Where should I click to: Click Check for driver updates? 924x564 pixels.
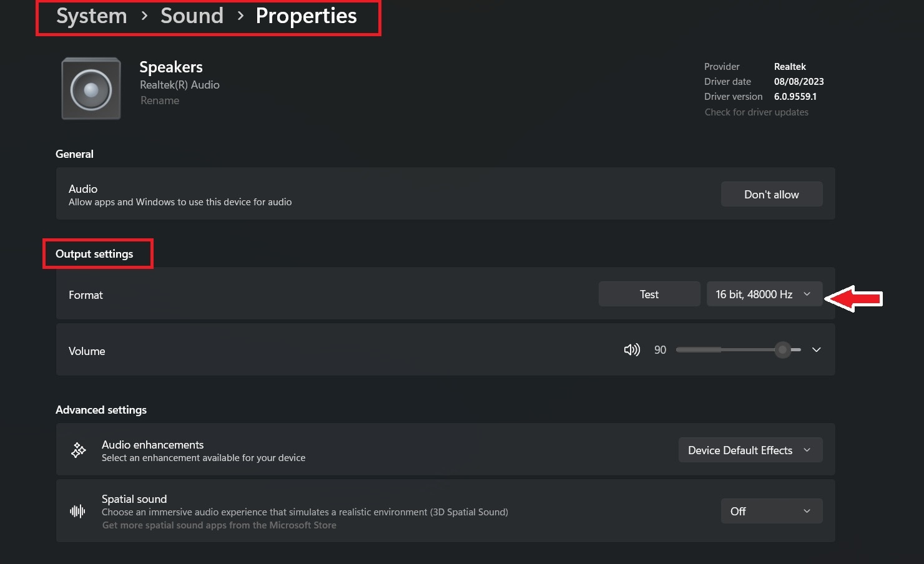pyautogui.click(x=756, y=112)
